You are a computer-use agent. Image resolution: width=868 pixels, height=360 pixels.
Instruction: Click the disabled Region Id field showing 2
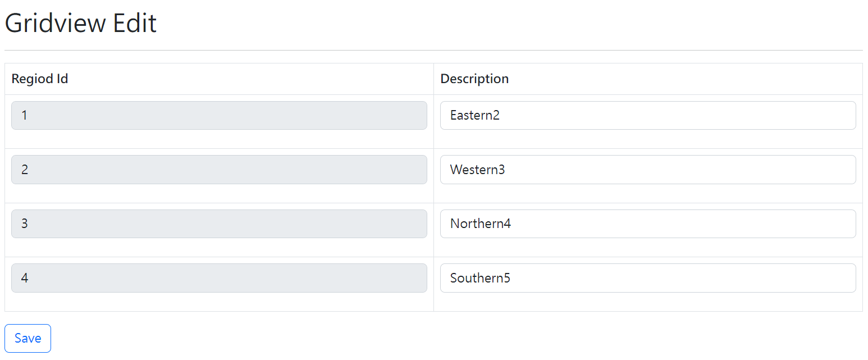tap(219, 170)
